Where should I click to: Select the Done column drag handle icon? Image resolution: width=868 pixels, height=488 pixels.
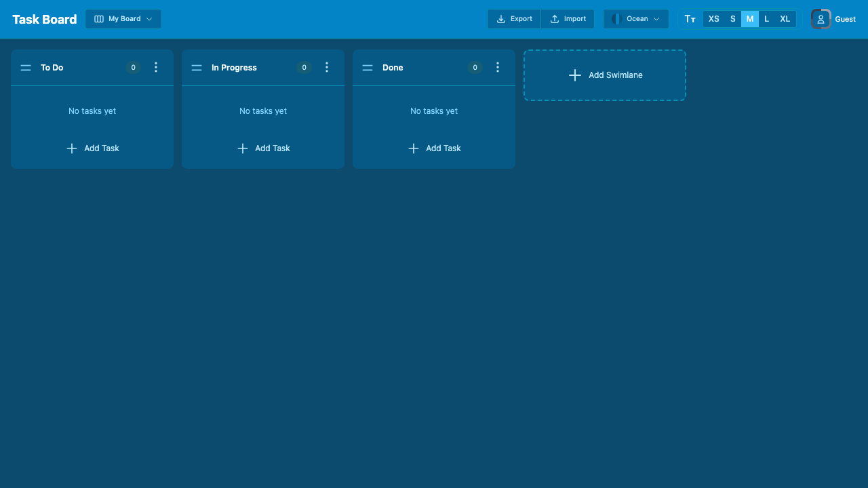(x=368, y=67)
